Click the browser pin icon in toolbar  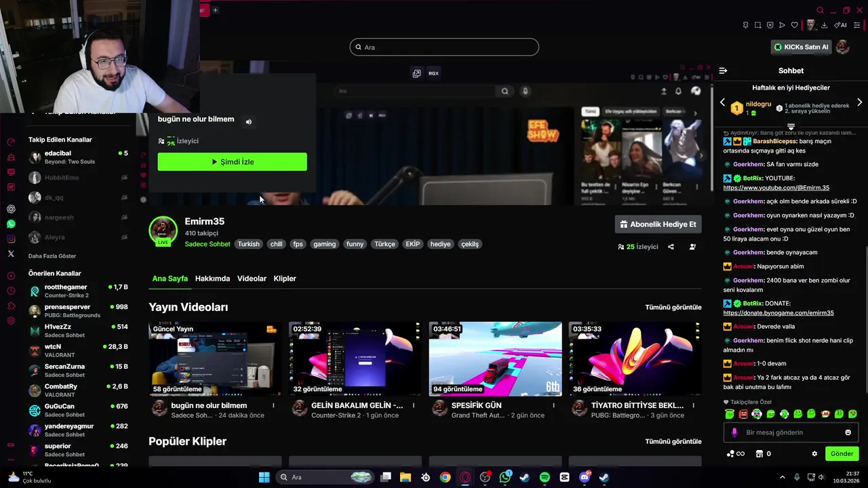(x=745, y=25)
